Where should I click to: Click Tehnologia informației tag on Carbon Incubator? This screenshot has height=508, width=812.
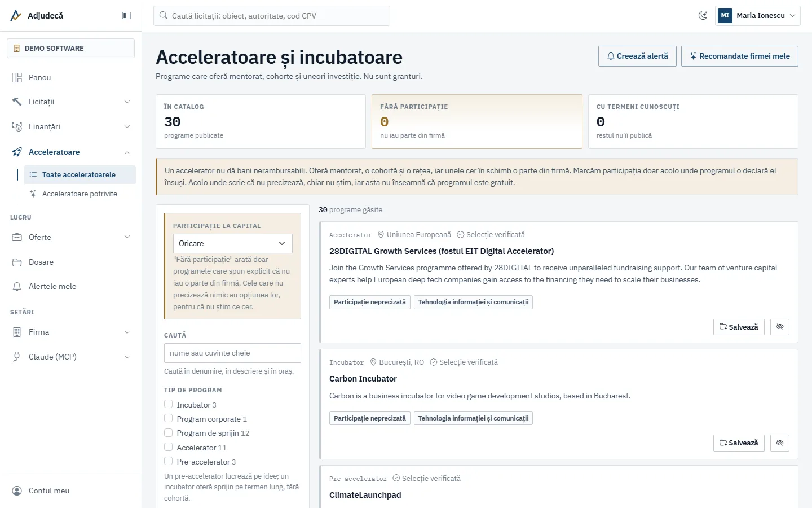(x=473, y=418)
